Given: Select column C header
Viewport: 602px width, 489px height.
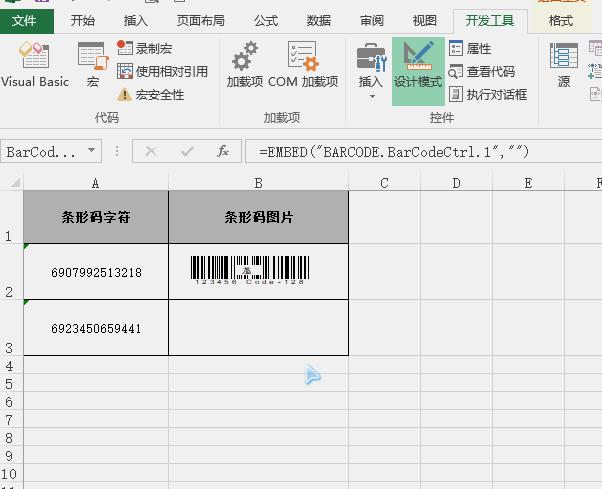Looking at the screenshot, I should click(x=384, y=183).
